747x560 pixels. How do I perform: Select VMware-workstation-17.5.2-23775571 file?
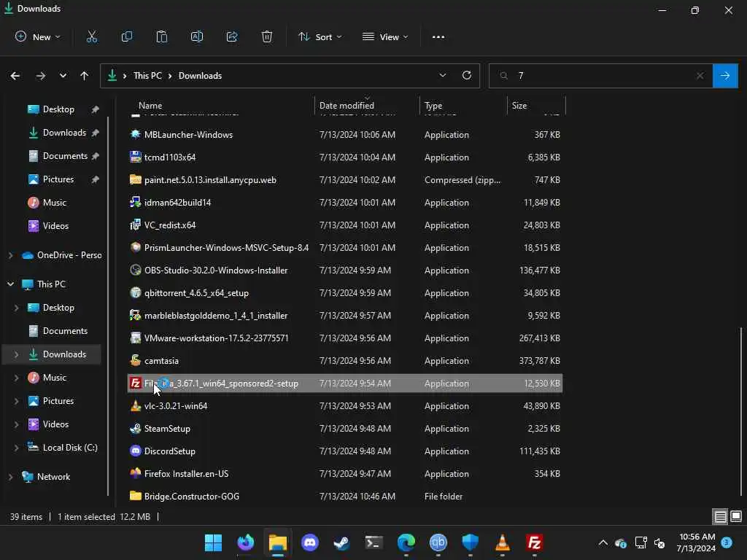point(345,338)
